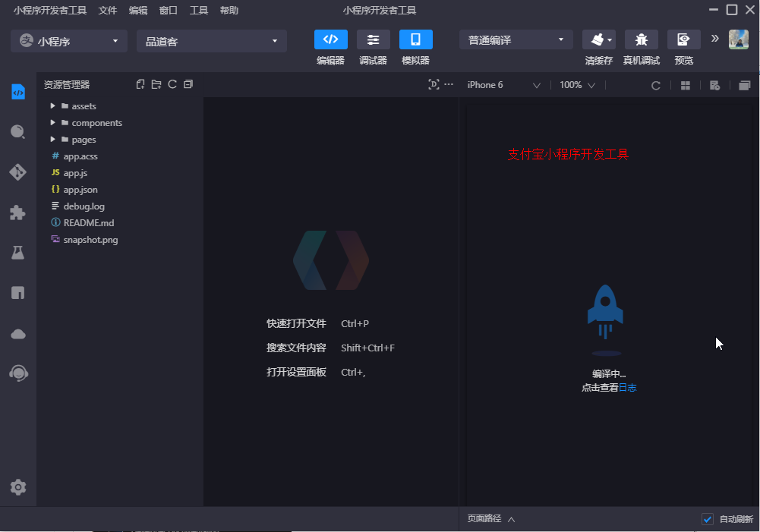Image resolution: width=760 pixels, height=532 pixels.
Task: Click the 搜索文件内容 shortcut hint
Action: (296, 348)
